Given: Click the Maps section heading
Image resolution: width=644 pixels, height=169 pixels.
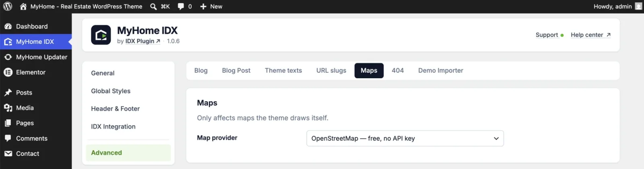Looking at the screenshot, I should pos(207,103).
